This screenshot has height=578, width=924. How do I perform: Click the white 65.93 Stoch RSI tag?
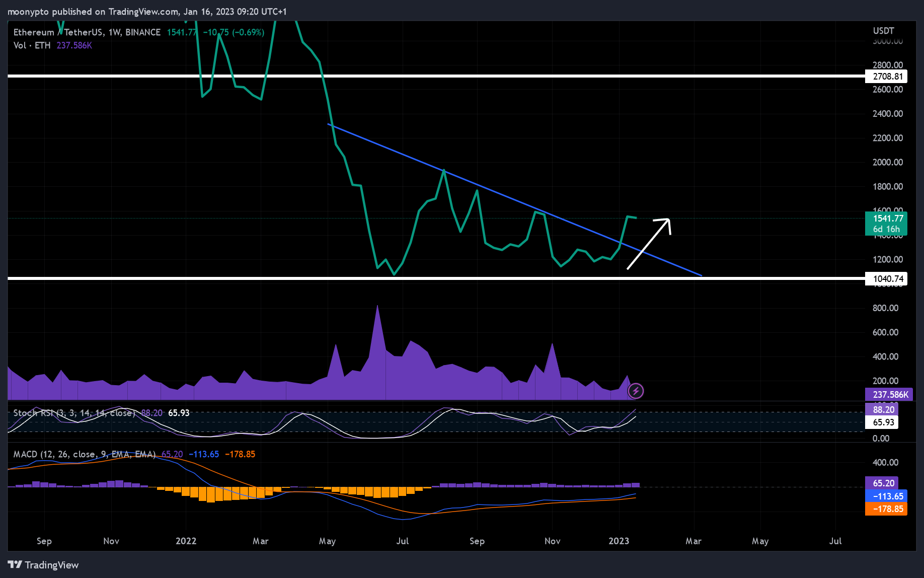tap(882, 422)
